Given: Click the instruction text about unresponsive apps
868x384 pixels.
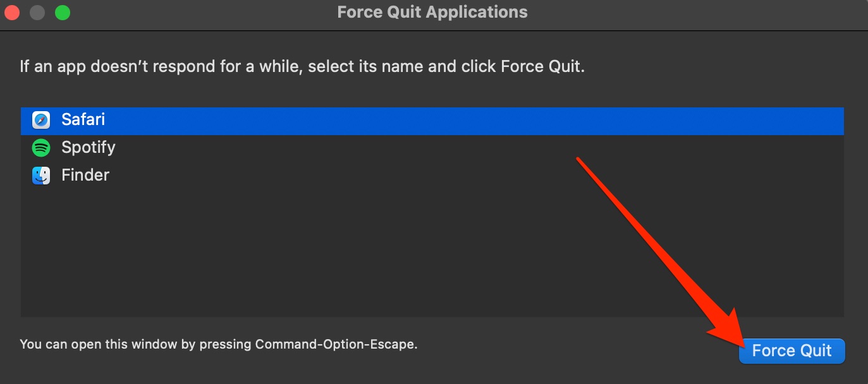Looking at the screenshot, I should point(302,67).
